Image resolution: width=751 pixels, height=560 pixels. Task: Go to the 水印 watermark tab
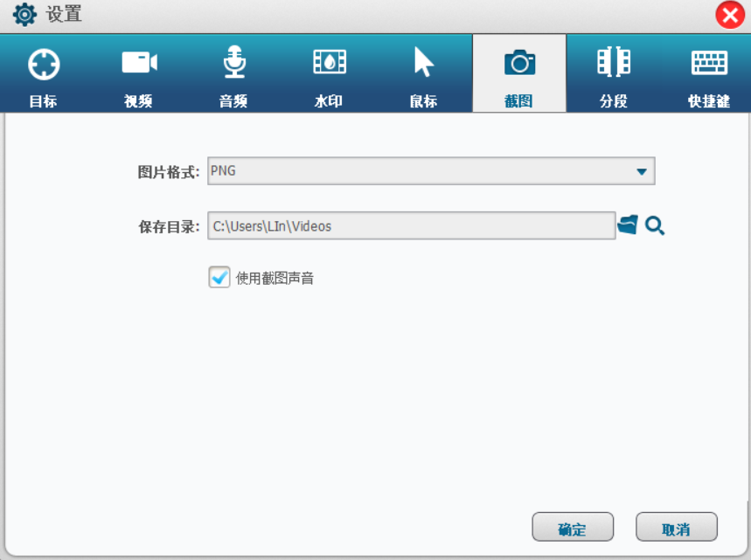[x=329, y=74]
